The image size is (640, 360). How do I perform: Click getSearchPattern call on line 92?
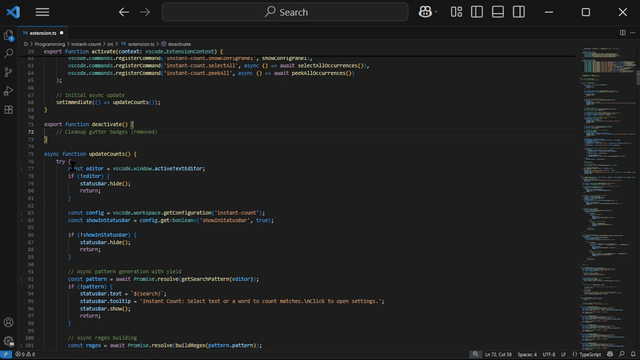pos(205,279)
